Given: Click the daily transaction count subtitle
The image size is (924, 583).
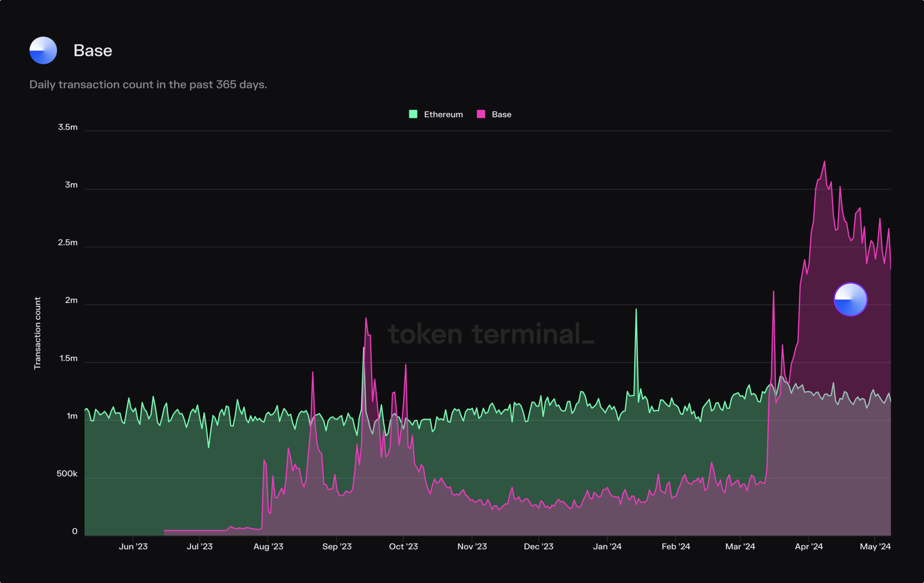Looking at the screenshot, I should point(148,84).
